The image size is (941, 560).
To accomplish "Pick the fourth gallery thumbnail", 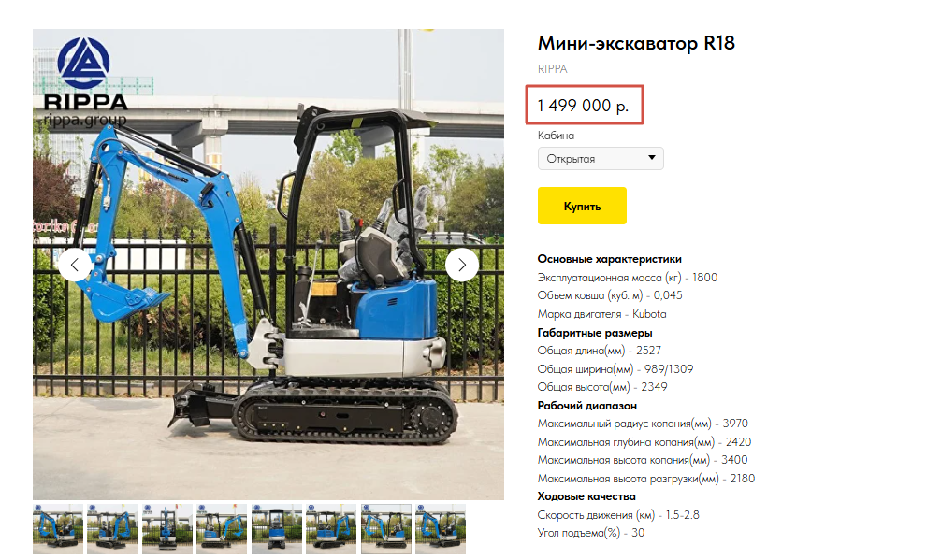I will (222, 529).
